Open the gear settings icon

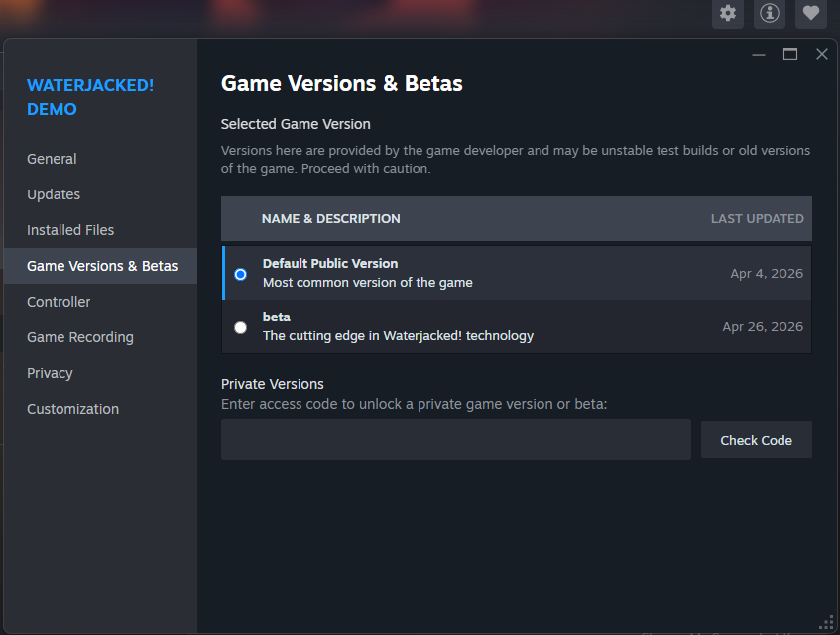coord(728,13)
